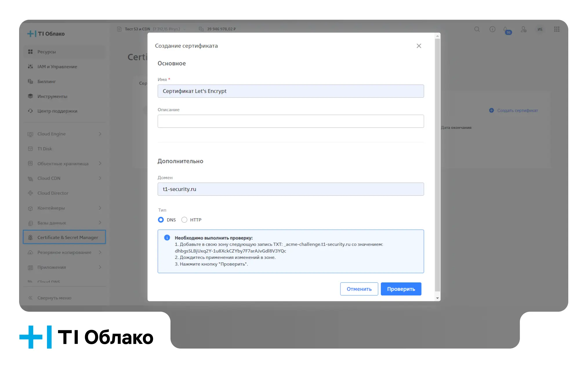Select the HTTP radio button
The image size is (588, 368).
184,220
